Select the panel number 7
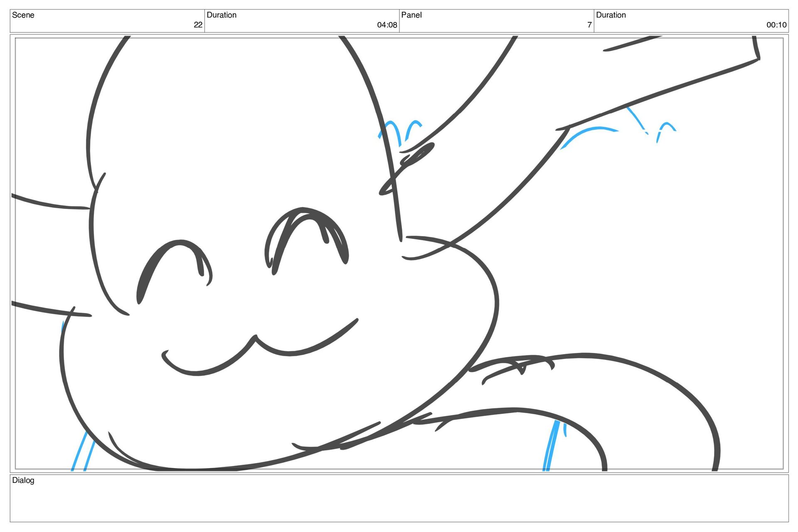Image resolution: width=798 pixels, height=532 pixels. (589, 25)
